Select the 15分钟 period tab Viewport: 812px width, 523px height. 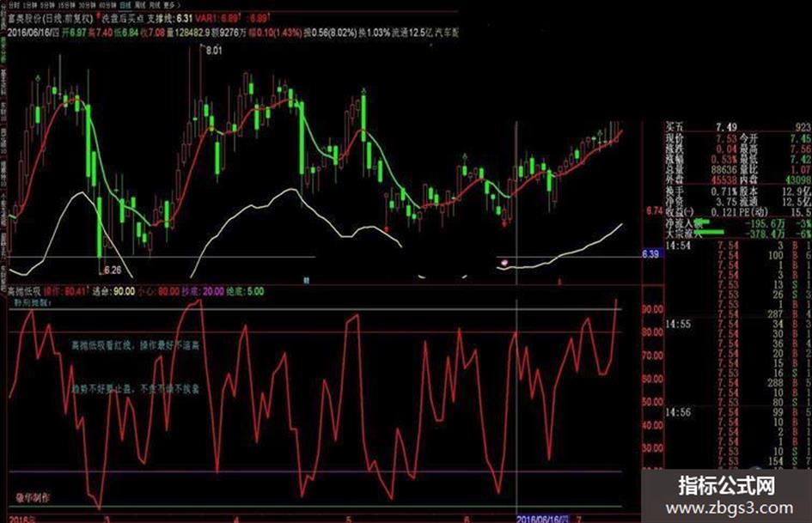(66, 4)
